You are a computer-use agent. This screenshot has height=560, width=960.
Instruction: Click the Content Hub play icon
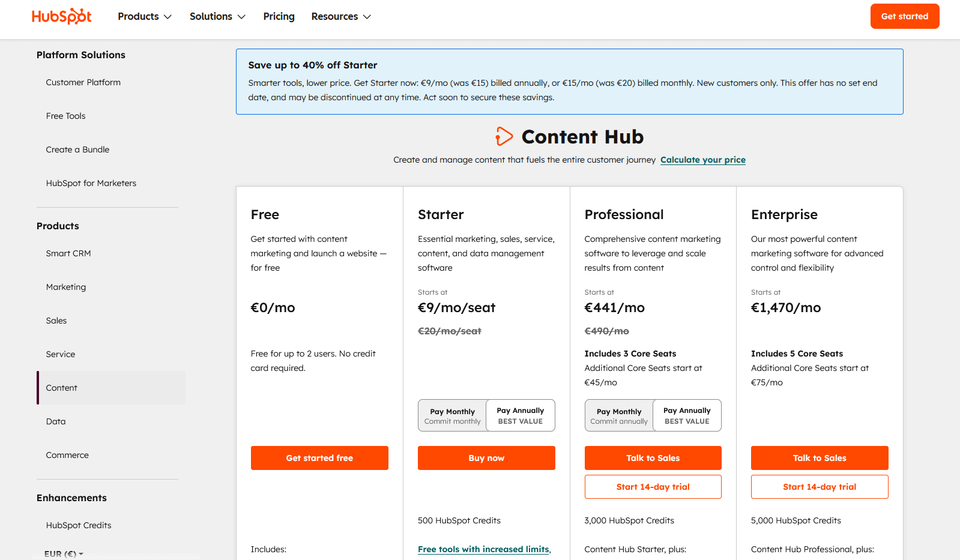(x=504, y=136)
